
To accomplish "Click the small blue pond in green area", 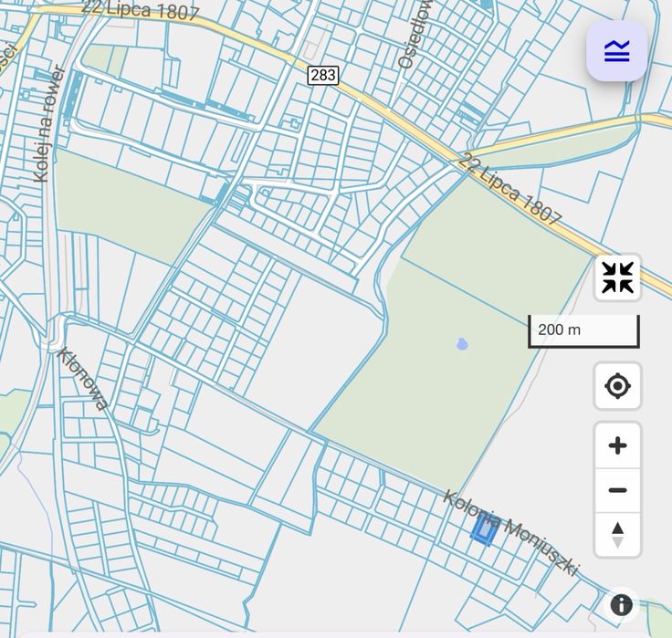I will coord(462,344).
